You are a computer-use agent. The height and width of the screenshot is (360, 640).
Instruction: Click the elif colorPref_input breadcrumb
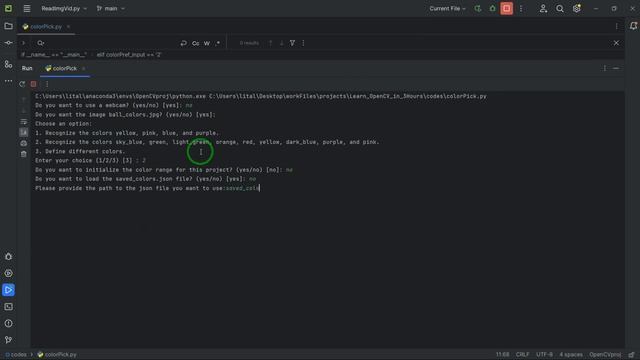pos(129,55)
